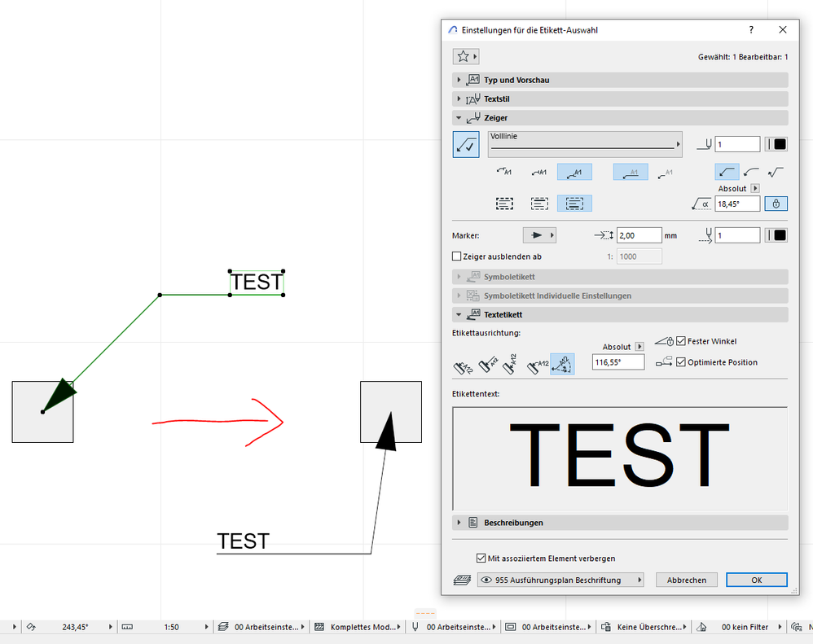Screen dimensions: 813x644
Task: Click the pointer pen number field
Action: coord(737,144)
